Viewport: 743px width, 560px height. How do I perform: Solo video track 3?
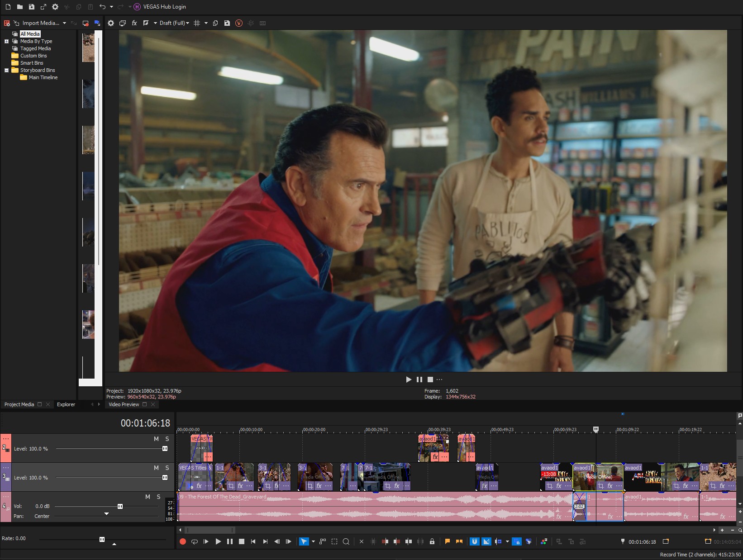tap(167, 468)
